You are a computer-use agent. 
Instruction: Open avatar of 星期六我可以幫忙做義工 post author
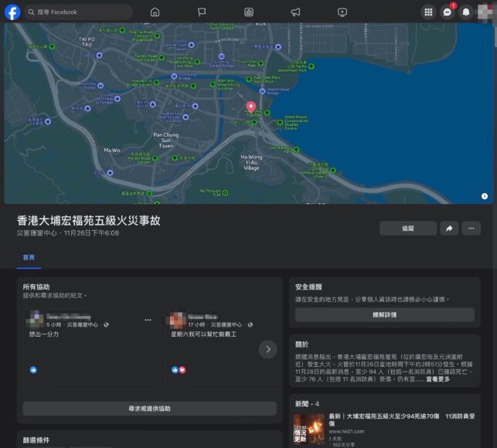[x=177, y=320]
